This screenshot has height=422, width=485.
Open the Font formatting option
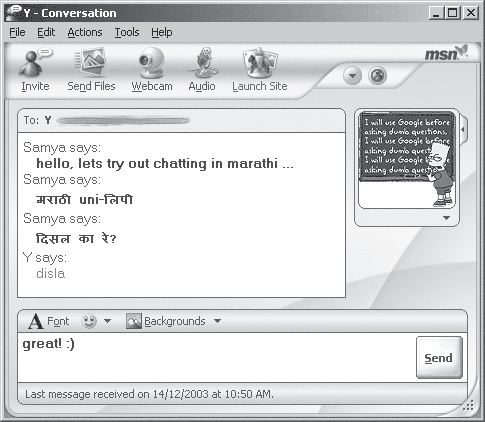(x=49, y=321)
